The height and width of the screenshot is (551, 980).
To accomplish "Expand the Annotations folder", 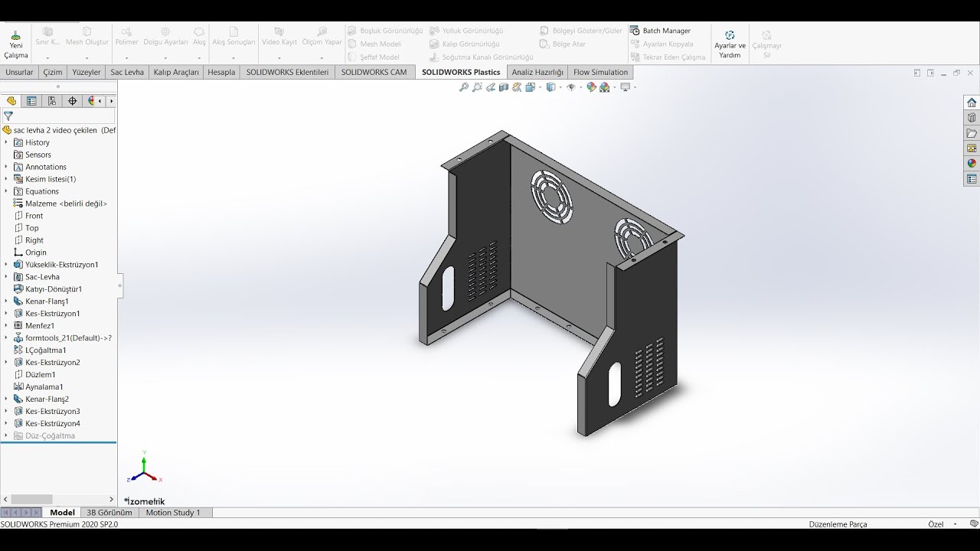I will [6, 167].
